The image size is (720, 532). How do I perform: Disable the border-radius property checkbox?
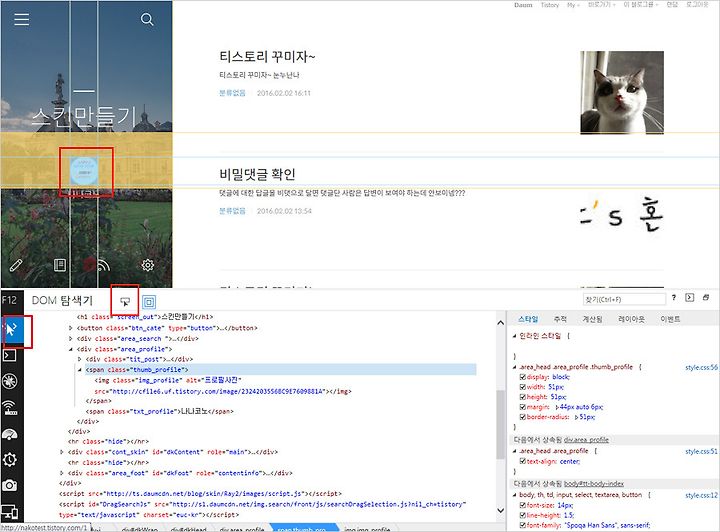pyautogui.click(x=523, y=417)
